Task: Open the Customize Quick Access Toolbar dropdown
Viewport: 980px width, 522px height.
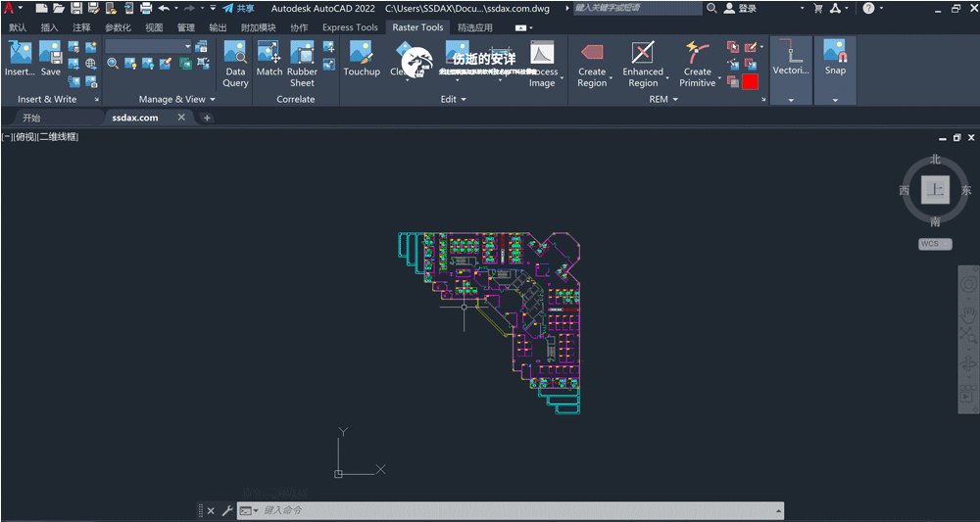Action: tap(213, 9)
